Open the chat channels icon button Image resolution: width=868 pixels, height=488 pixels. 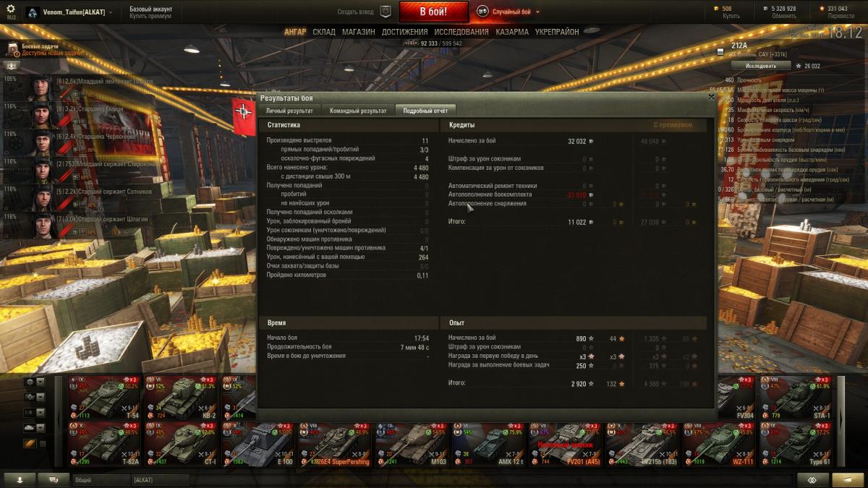[x=53, y=479]
